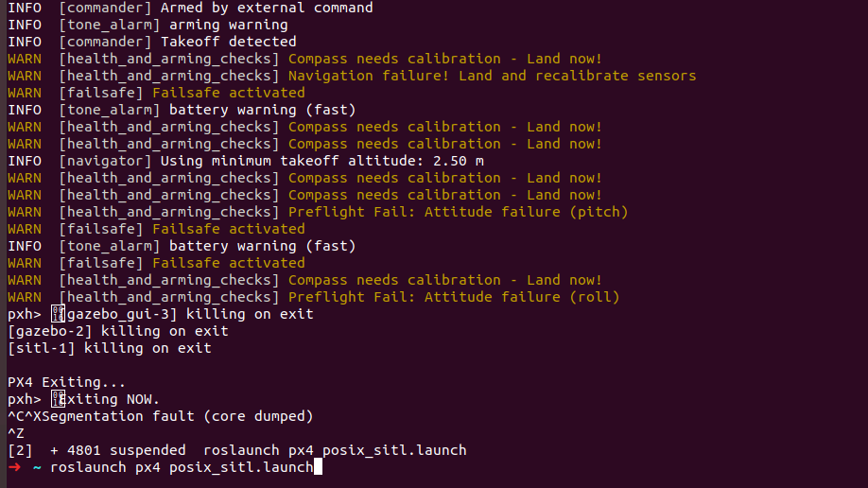
Task: Click 'Using minimum takeoff altitude: 2.50 m' line
Action: [x=246, y=161]
